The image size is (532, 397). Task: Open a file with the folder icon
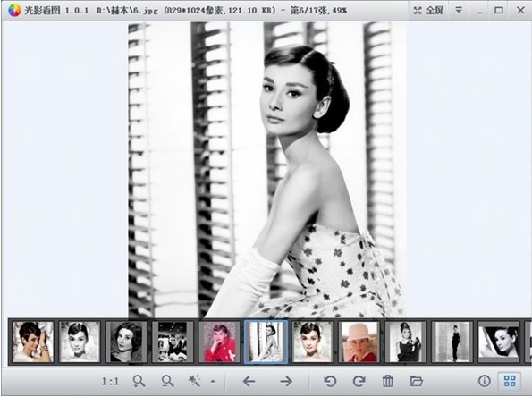point(417,382)
